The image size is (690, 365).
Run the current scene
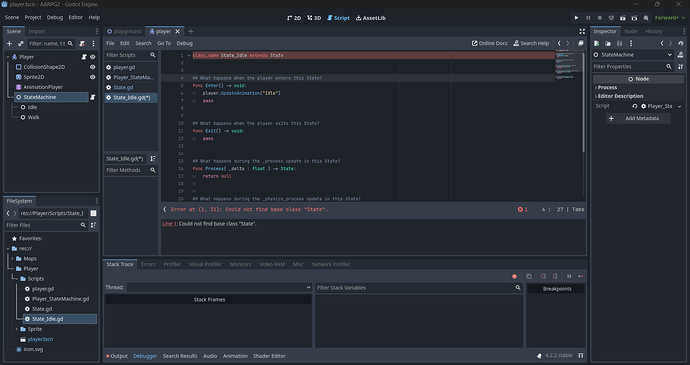[x=623, y=18]
